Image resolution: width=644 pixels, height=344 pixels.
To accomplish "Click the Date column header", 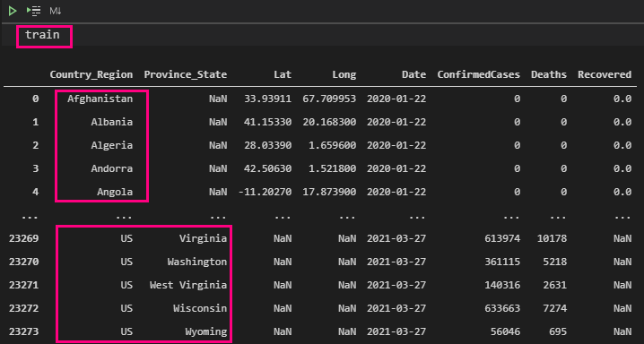I will click(x=414, y=74).
